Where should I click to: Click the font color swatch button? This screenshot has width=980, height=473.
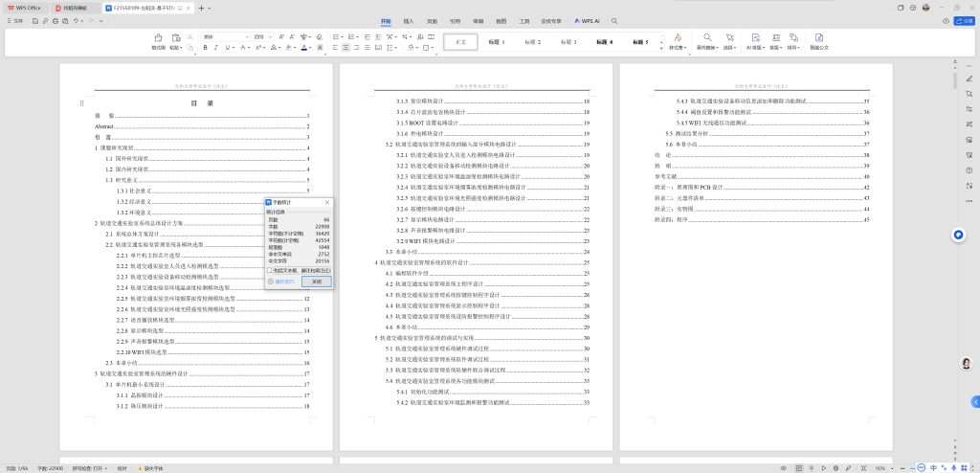coord(304,47)
